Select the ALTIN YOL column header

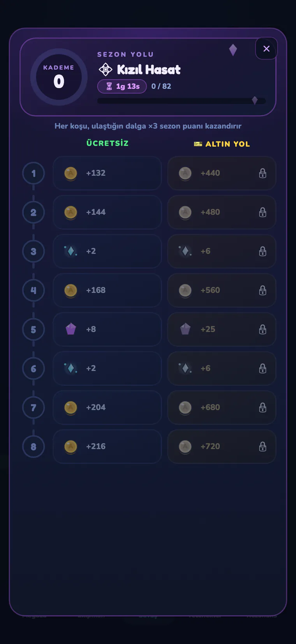[227, 144]
